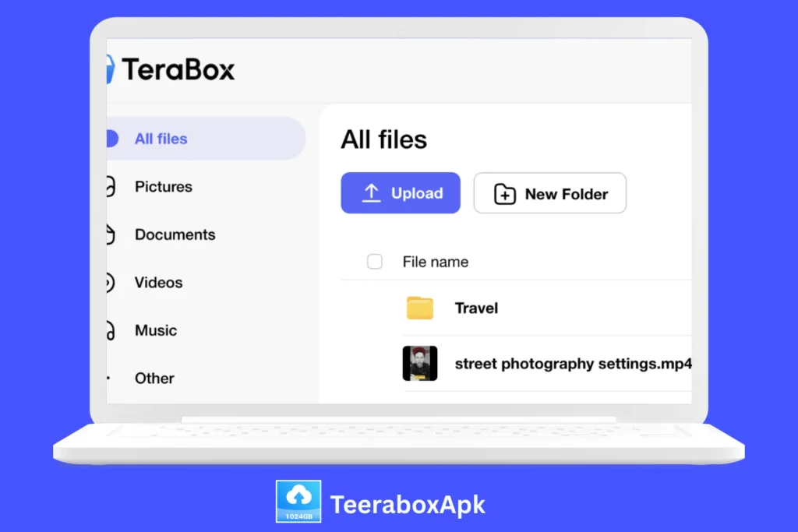The width and height of the screenshot is (798, 532).
Task: Open the street photography settings.mp4 thumbnail
Action: tap(420, 364)
